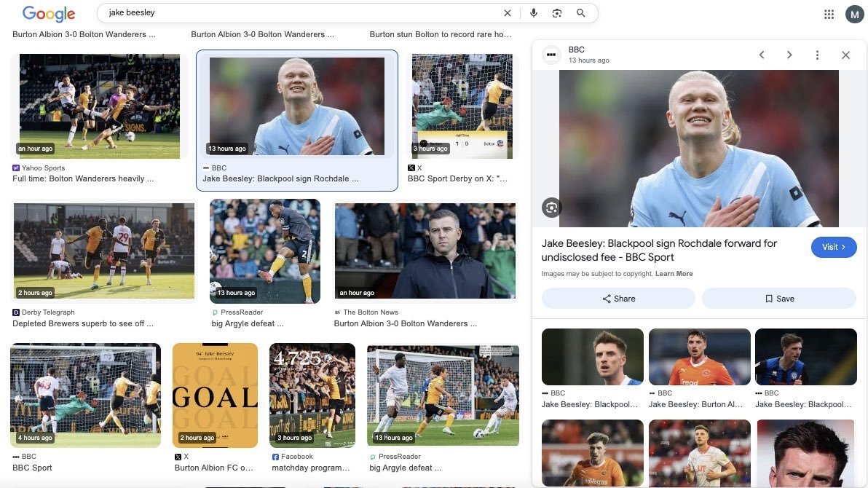Open Yahoo Sports Full time Bolton result
The image size is (868, 488).
[x=100, y=106]
